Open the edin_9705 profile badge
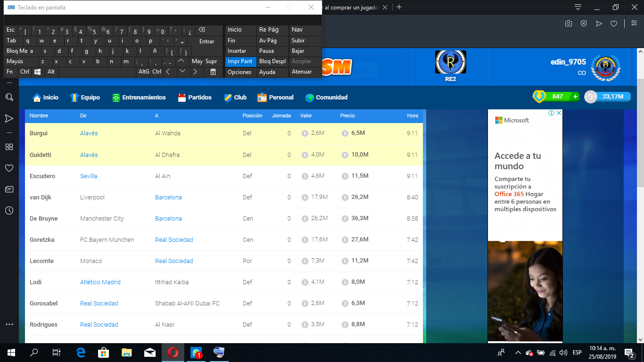 pos(606,67)
